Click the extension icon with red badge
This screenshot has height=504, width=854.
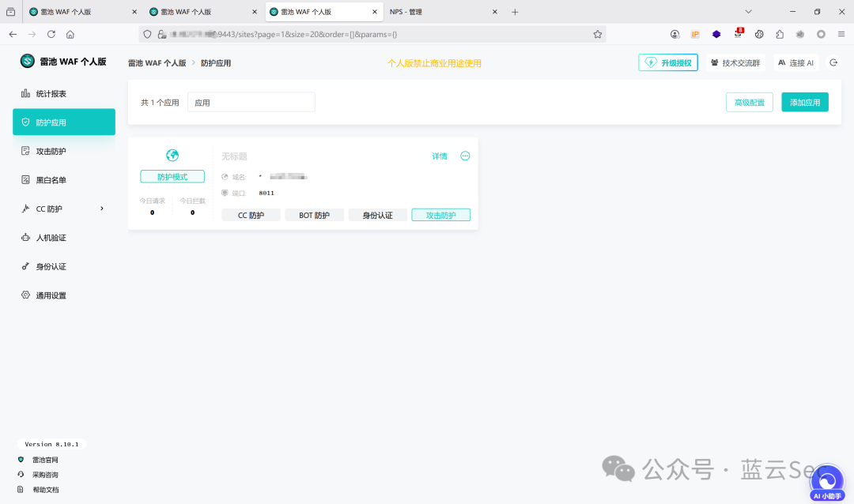[738, 34]
